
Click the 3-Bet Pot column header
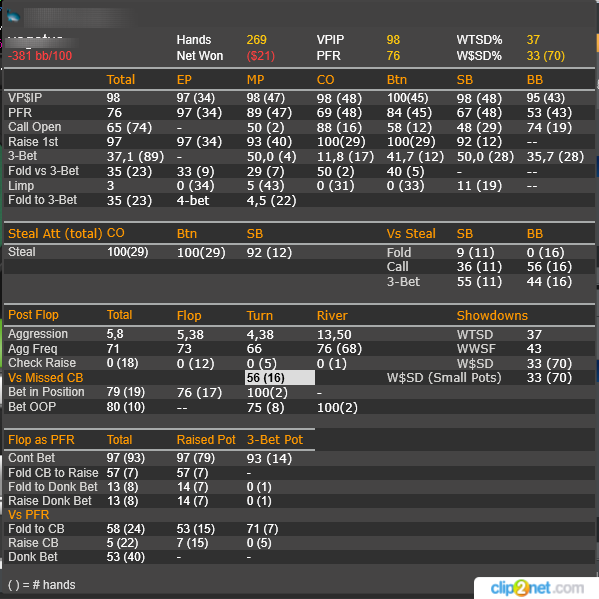click(275, 440)
